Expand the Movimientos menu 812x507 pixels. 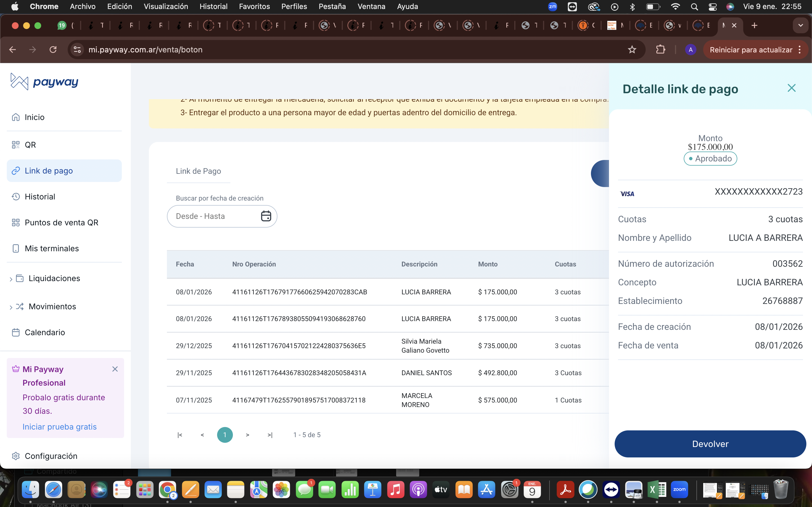click(52, 306)
